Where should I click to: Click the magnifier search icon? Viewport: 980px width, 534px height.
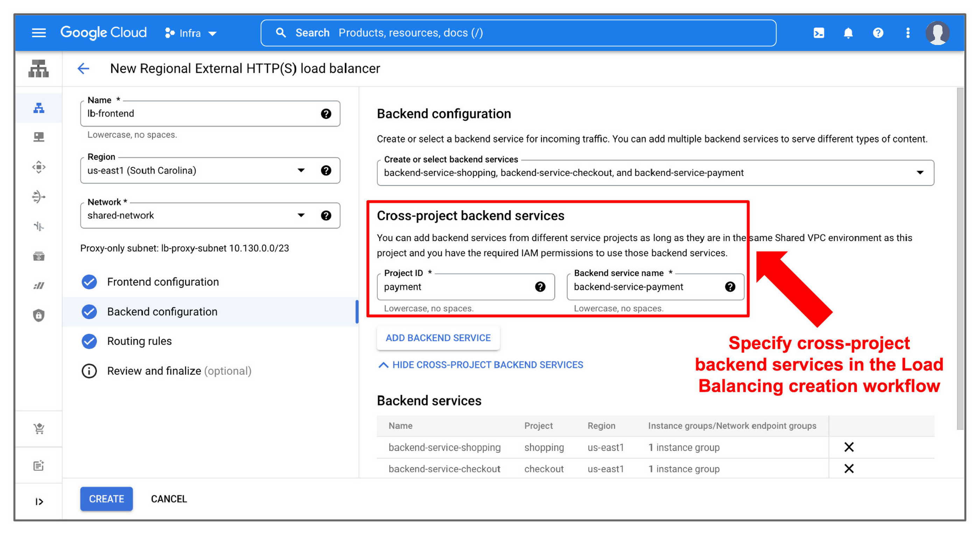(x=281, y=33)
